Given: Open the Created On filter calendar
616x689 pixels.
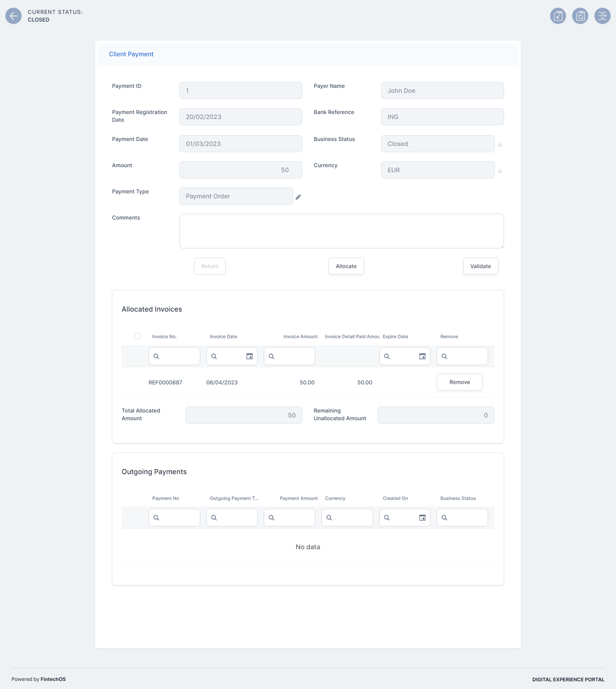Looking at the screenshot, I should click(422, 517).
